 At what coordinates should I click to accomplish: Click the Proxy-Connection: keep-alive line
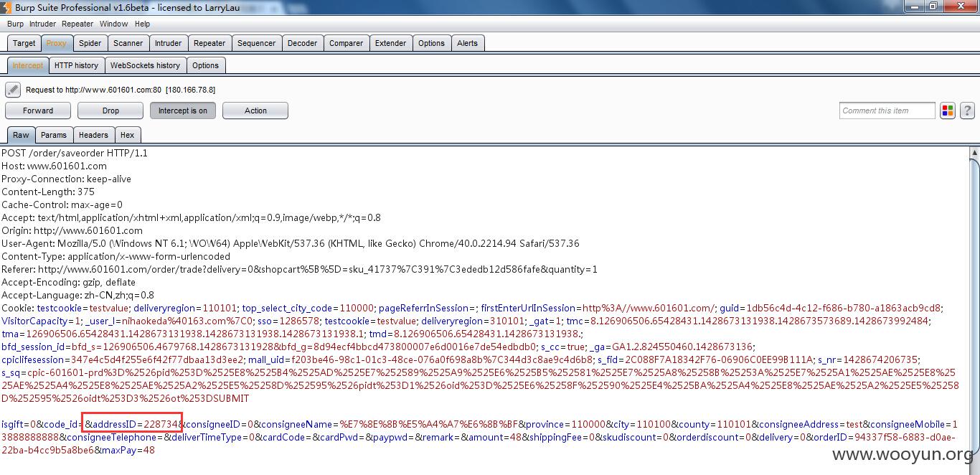(67, 179)
